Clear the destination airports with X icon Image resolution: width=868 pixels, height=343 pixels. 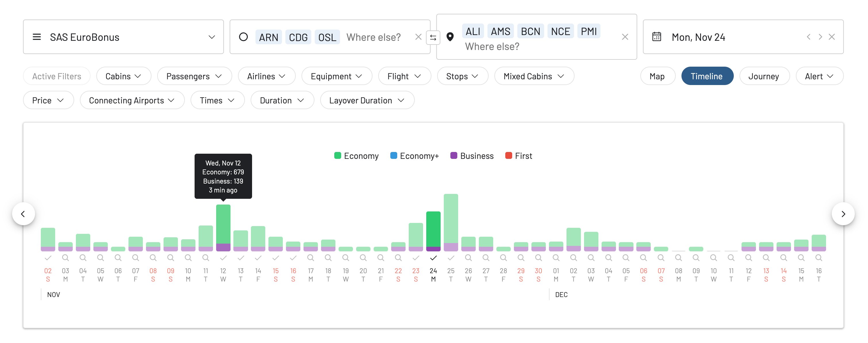(625, 37)
